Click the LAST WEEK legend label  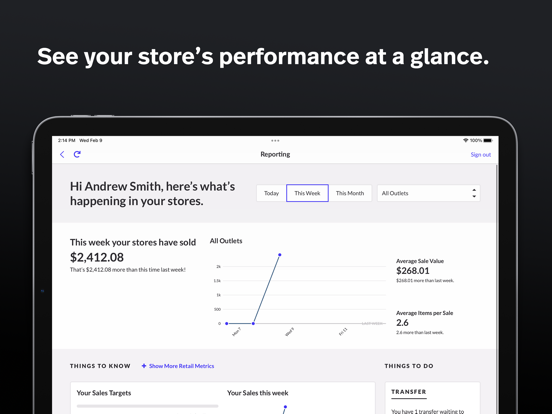pyautogui.click(x=372, y=323)
